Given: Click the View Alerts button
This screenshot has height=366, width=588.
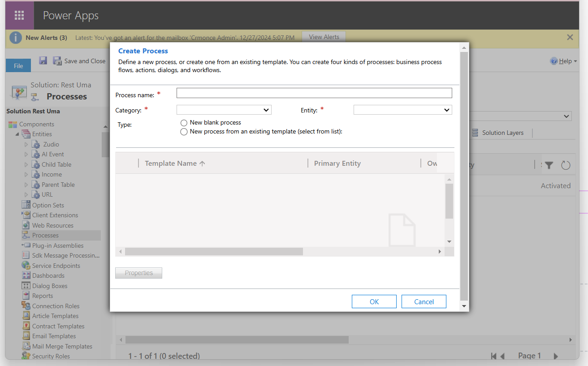Looking at the screenshot, I should [324, 37].
